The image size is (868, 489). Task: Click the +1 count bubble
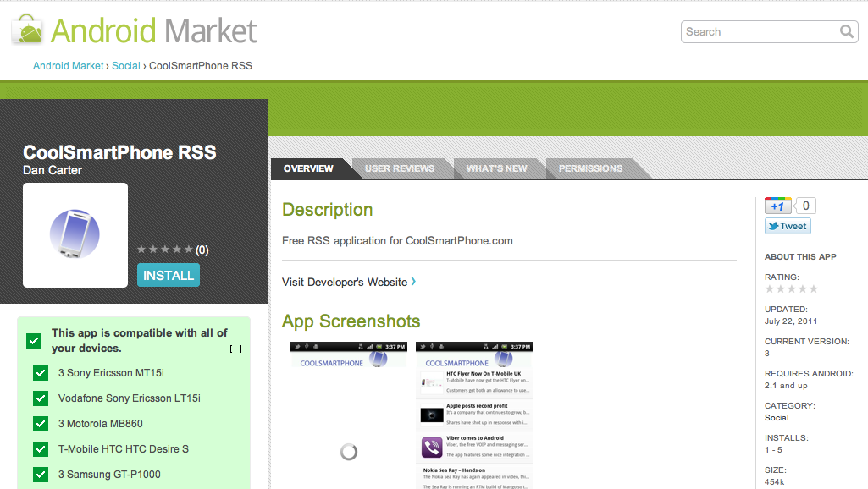pyautogui.click(x=805, y=206)
